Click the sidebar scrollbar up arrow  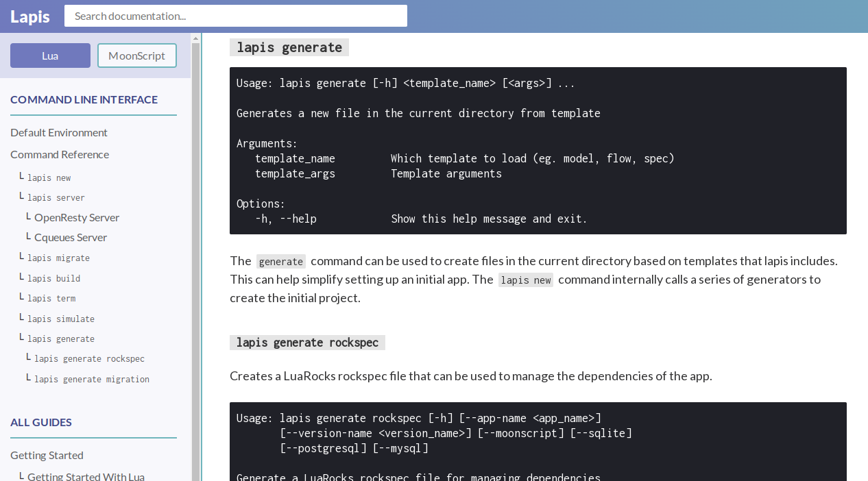[x=195, y=38]
